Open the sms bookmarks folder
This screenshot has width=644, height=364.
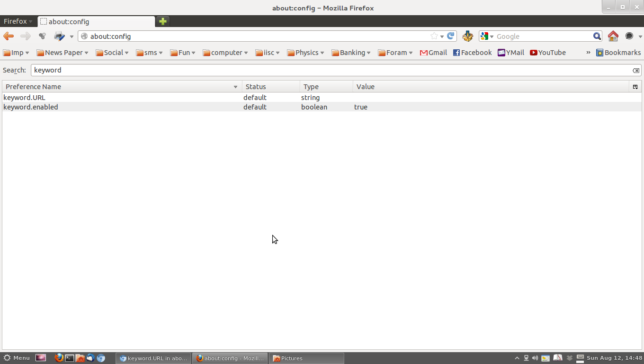coord(149,53)
